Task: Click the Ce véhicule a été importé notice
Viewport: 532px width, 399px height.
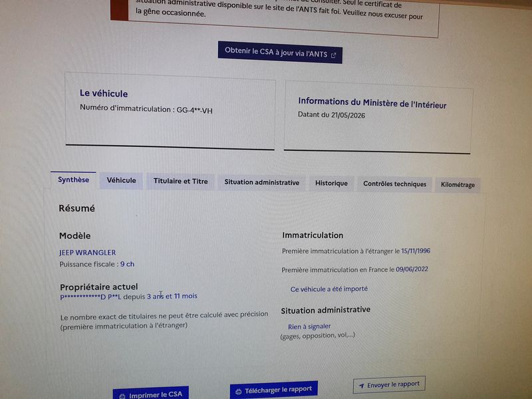Action: (329, 289)
